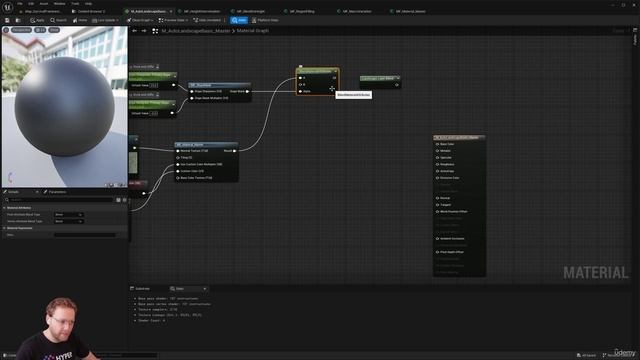Open the Perspective view mode dropdown
The width and height of the screenshot is (640, 360).
[21, 30]
